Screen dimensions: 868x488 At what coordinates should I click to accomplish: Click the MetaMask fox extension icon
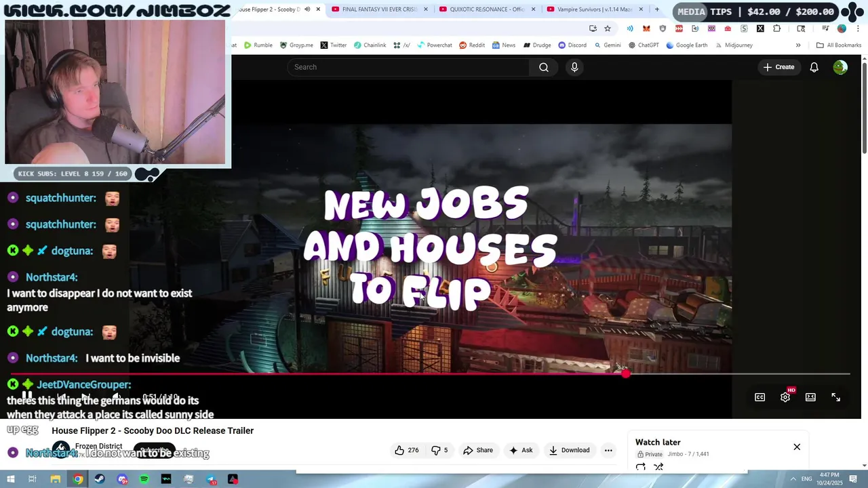(646, 28)
